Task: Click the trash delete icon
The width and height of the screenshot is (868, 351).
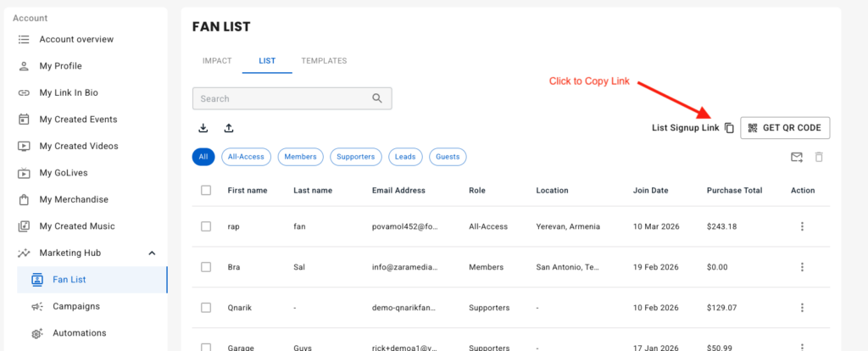Action: 819,157
